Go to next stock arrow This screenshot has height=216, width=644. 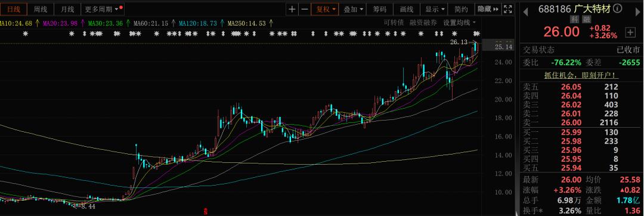(x=638, y=12)
